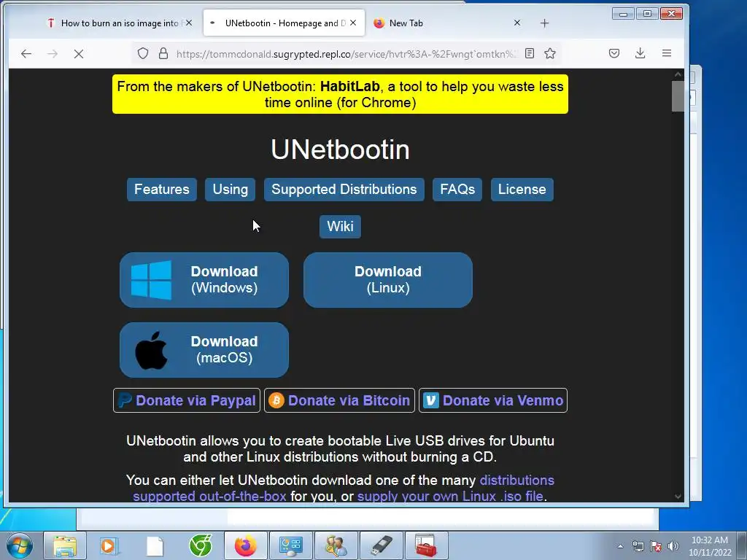Screen dimensions: 747x560
Task: Open the Using section button
Action: pos(230,190)
